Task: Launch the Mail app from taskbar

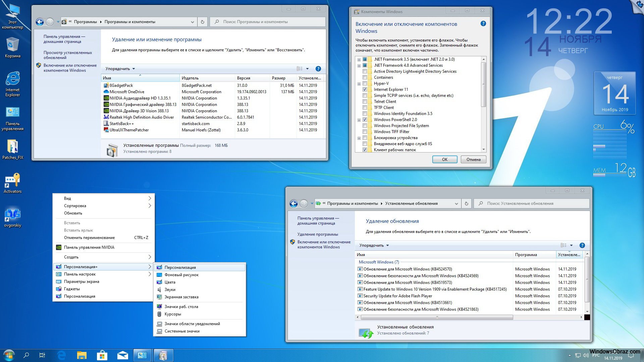Action: coord(122,355)
